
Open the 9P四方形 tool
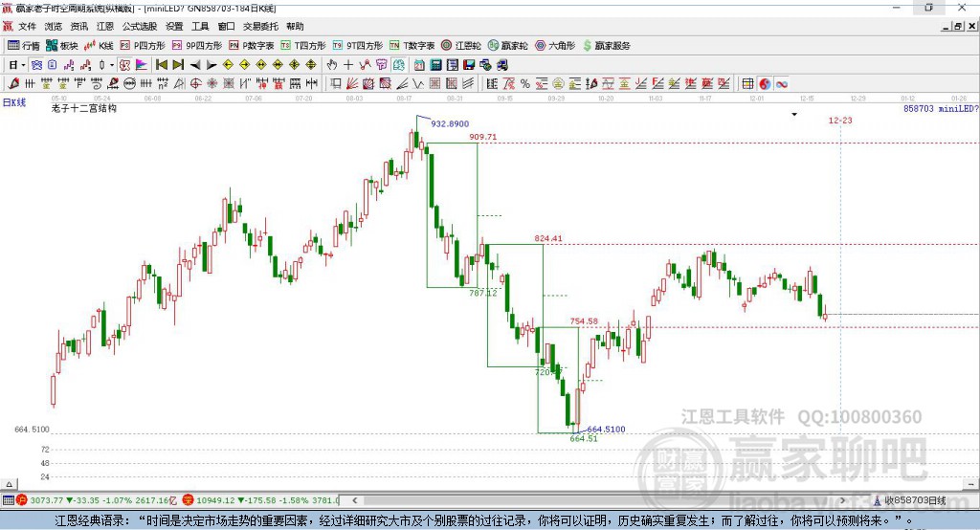pos(197,46)
